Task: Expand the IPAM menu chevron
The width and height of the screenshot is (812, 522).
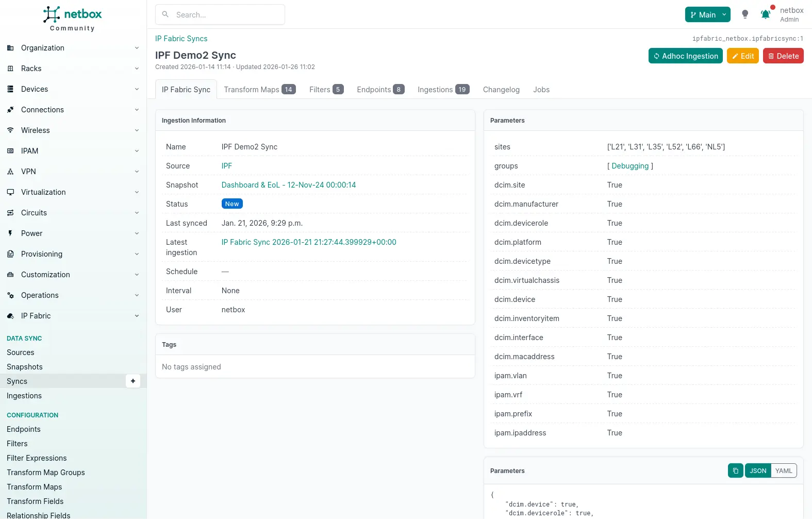Action: coord(137,151)
